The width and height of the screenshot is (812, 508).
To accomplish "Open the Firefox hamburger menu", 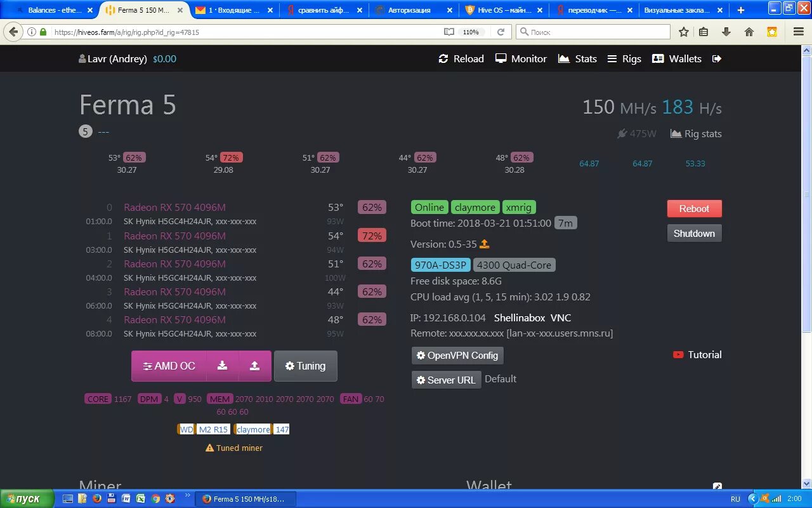I will point(797,32).
